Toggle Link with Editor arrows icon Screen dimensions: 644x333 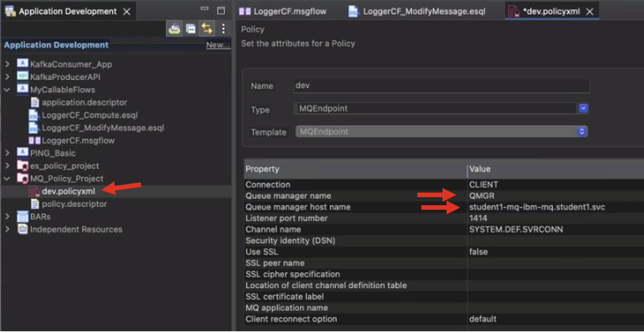tap(206, 29)
